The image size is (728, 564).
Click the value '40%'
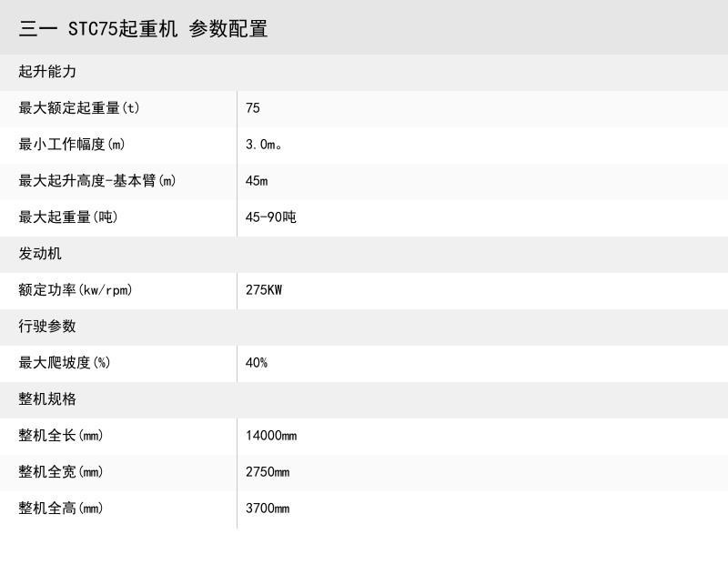click(x=257, y=363)
